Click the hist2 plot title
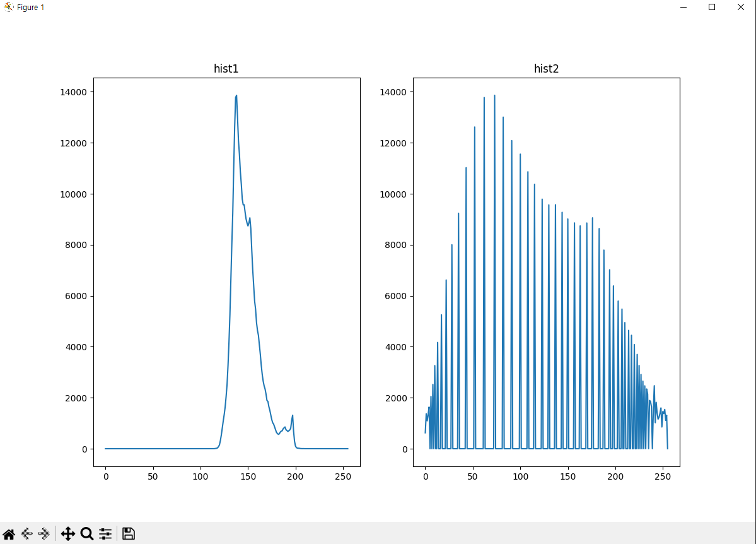756x544 pixels. [546, 69]
